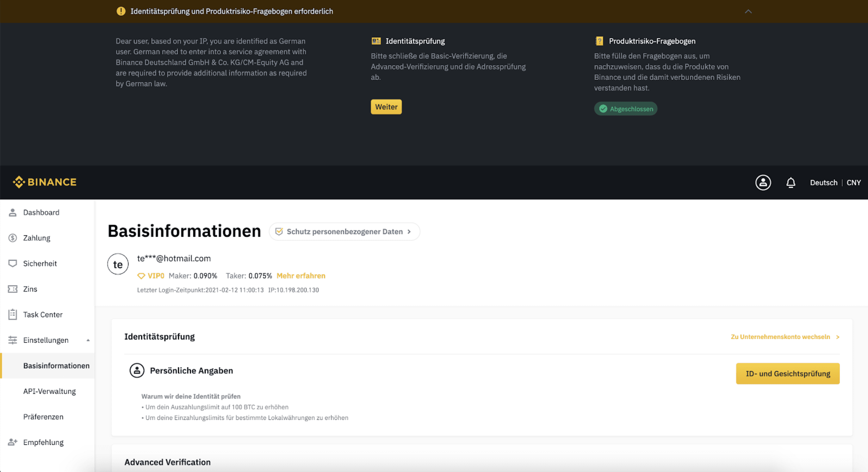Click the warning exclamation icon in banner
This screenshot has height=472, width=868.
(x=121, y=11)
